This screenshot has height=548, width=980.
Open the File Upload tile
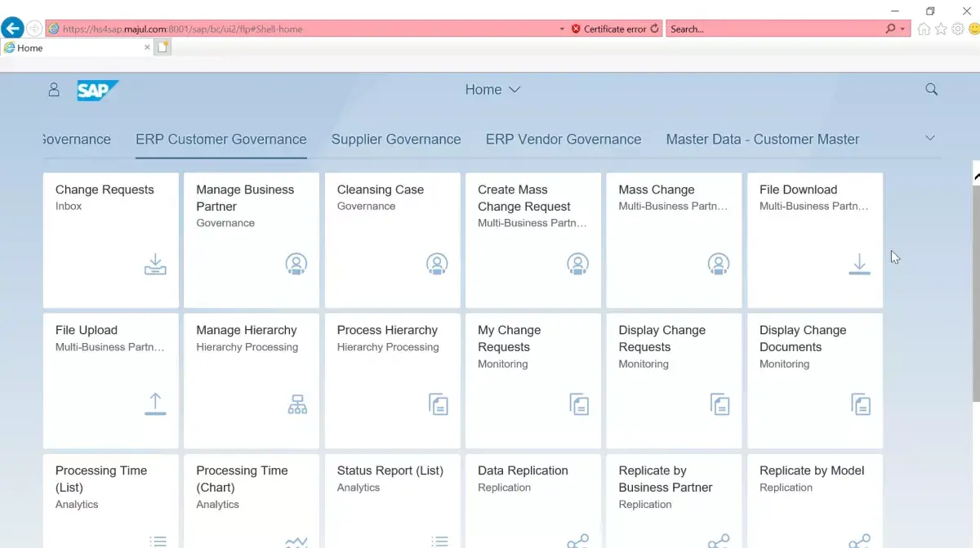point(110,381)
